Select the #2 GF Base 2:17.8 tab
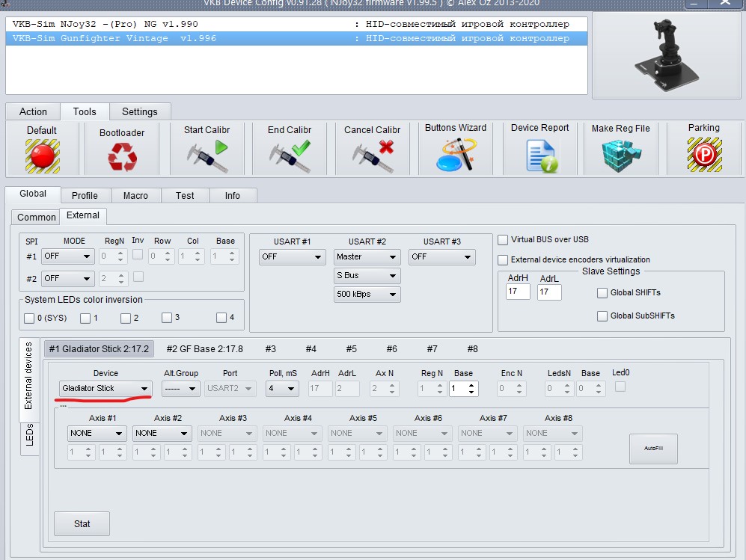The width and height of the screenshot is (746, 560). 204,348
